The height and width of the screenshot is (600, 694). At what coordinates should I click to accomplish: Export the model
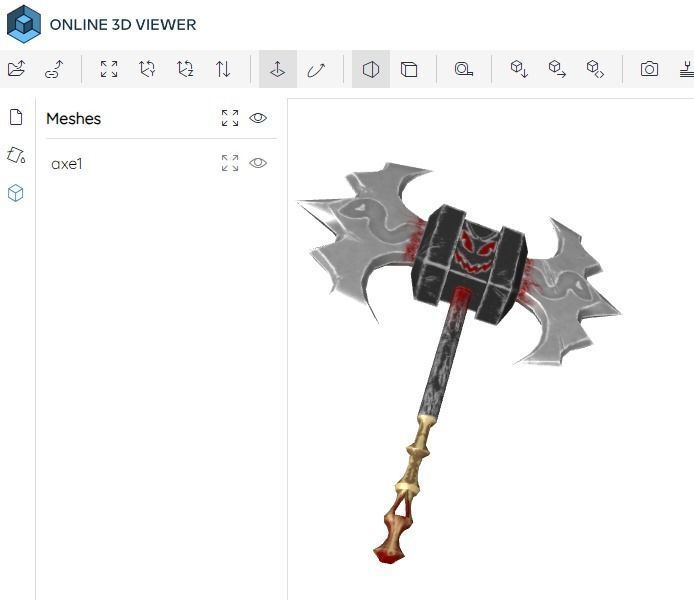coord(557,69)
